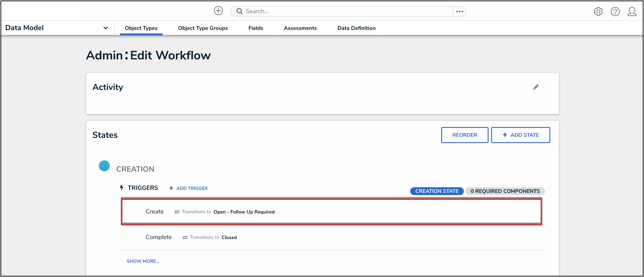Open the settings gear icon
The height and width of the screenshot is (277, 644).
[598, 11]
